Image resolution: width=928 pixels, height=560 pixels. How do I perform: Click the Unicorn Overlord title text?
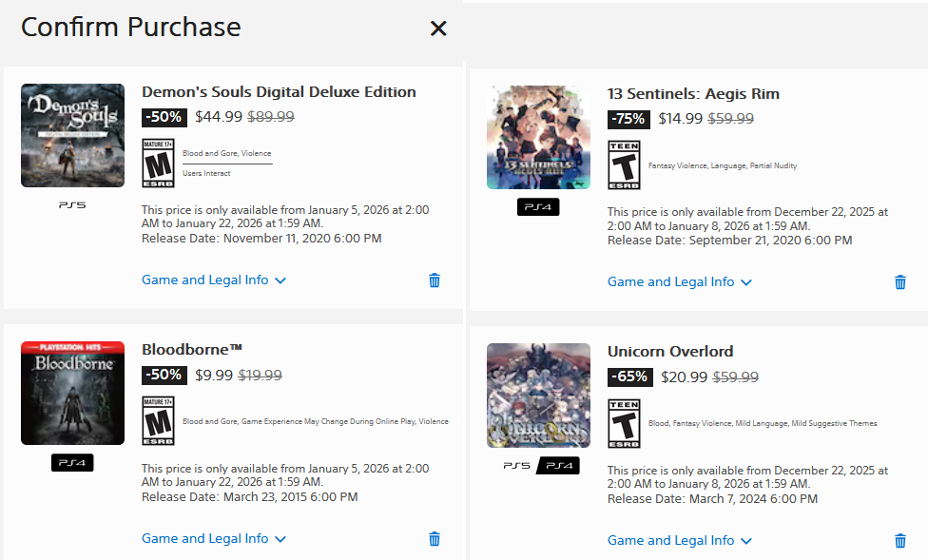pos(670,352)
